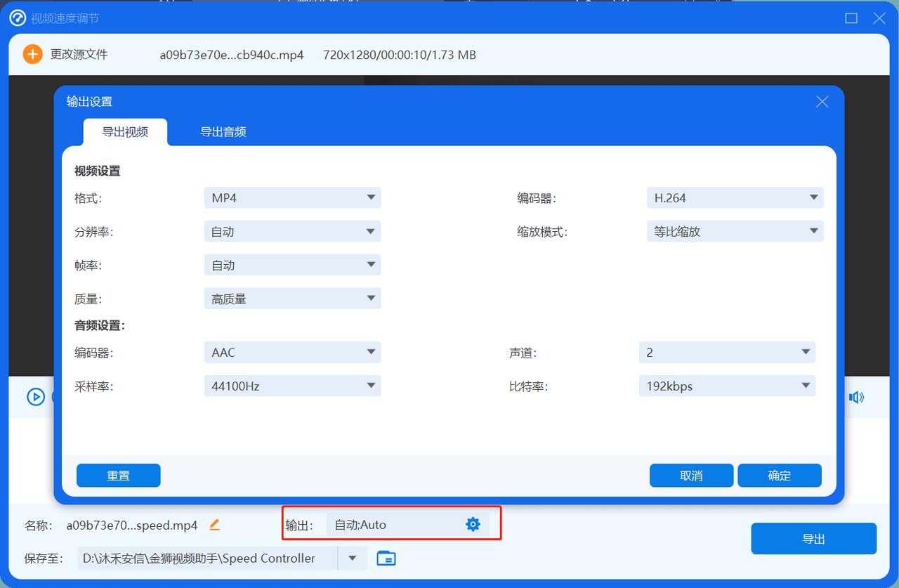Confirm settings with the 确定 button

point(779,475)
